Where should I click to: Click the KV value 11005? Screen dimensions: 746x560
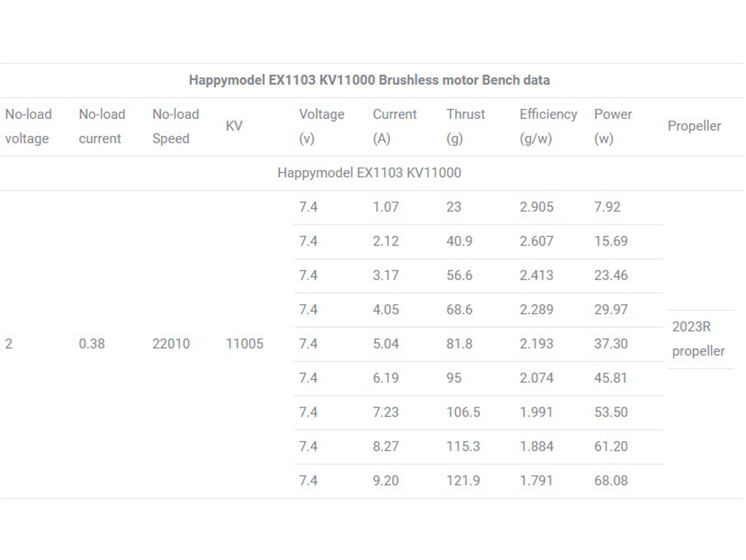click(244, 344)
